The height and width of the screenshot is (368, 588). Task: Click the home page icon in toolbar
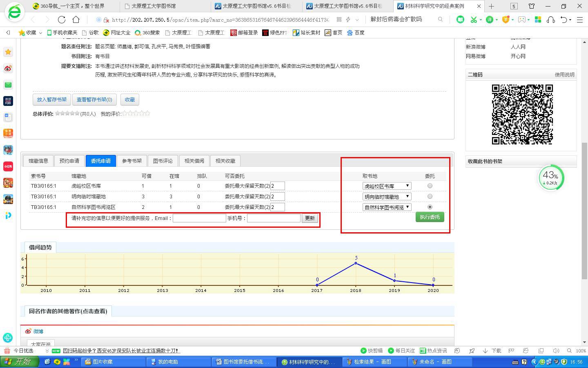click(76, 20)
